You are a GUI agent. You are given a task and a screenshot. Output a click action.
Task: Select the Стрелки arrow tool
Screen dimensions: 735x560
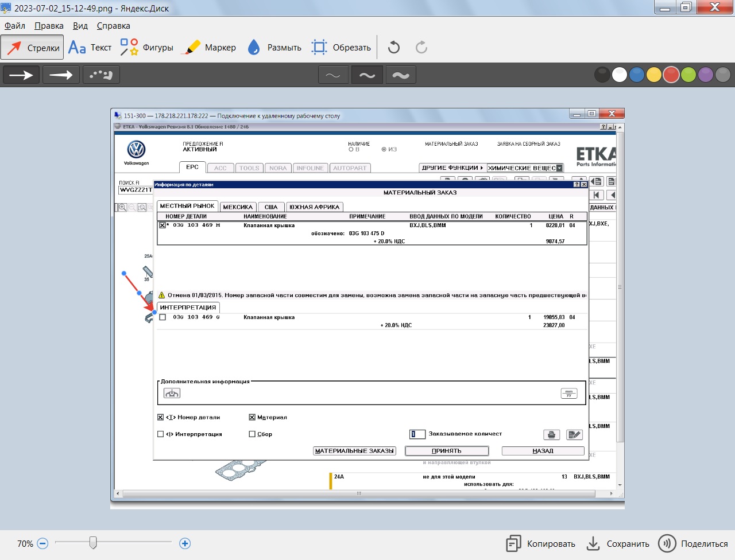pyautogui.click(x=32, y=48)
